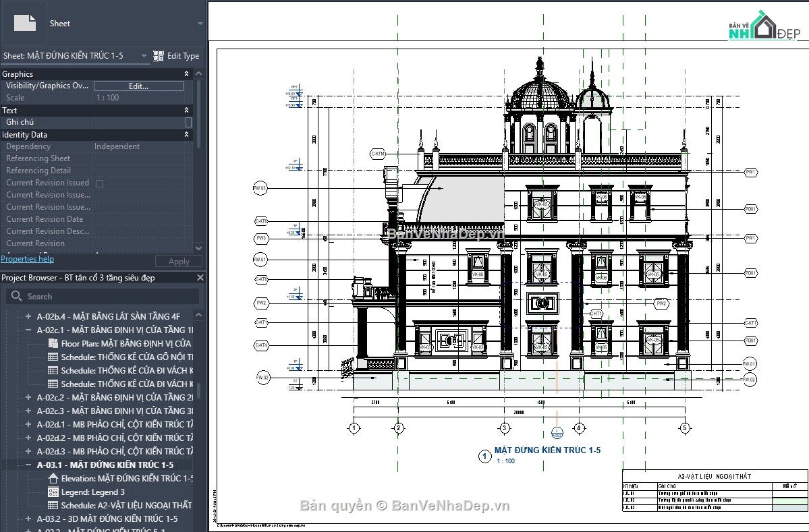Click the Edit Type icon
This screenshot has height=532, width=809.
(x=159, y=56)
